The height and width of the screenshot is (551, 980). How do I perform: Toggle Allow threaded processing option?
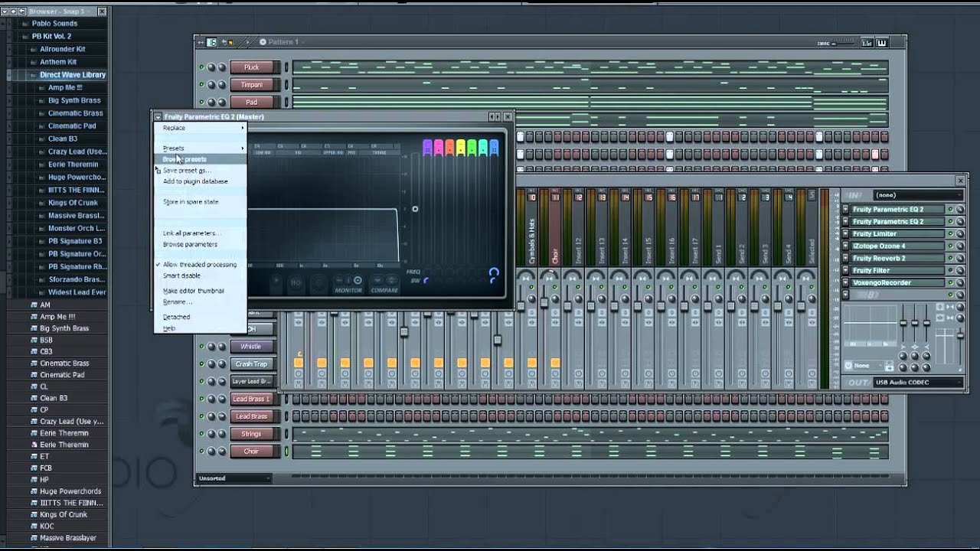[200, 265]
